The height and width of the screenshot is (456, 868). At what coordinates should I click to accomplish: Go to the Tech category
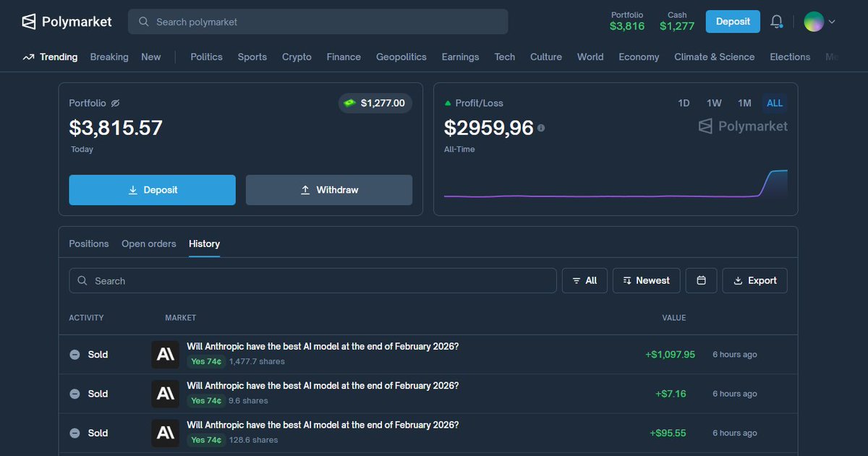(505, 57)
